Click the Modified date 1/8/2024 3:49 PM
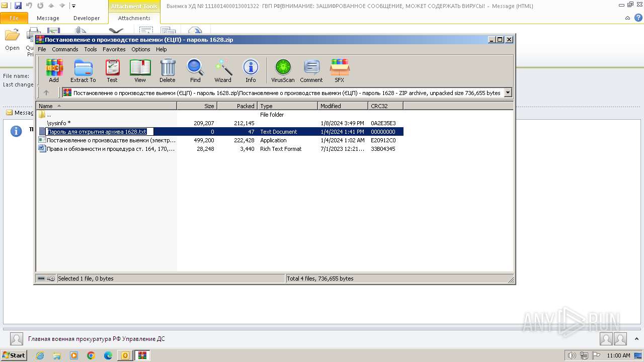The width and height of the screenshot is (644, 362). point(342,123)
